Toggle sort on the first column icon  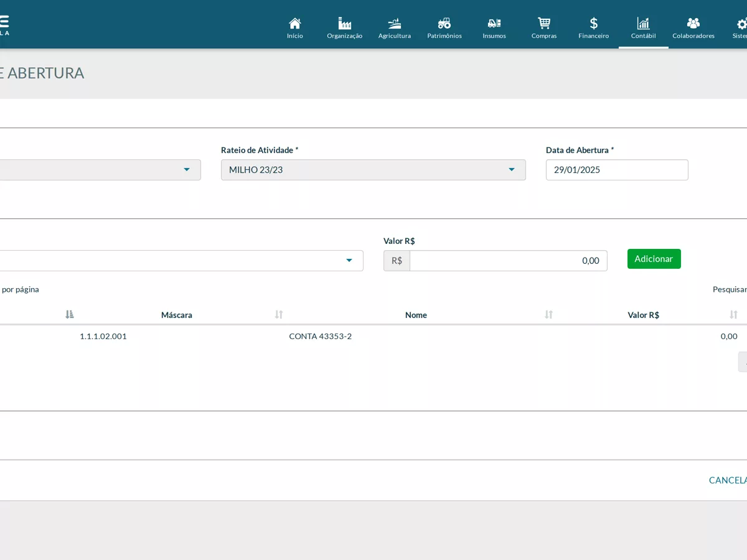coord(70,315)
